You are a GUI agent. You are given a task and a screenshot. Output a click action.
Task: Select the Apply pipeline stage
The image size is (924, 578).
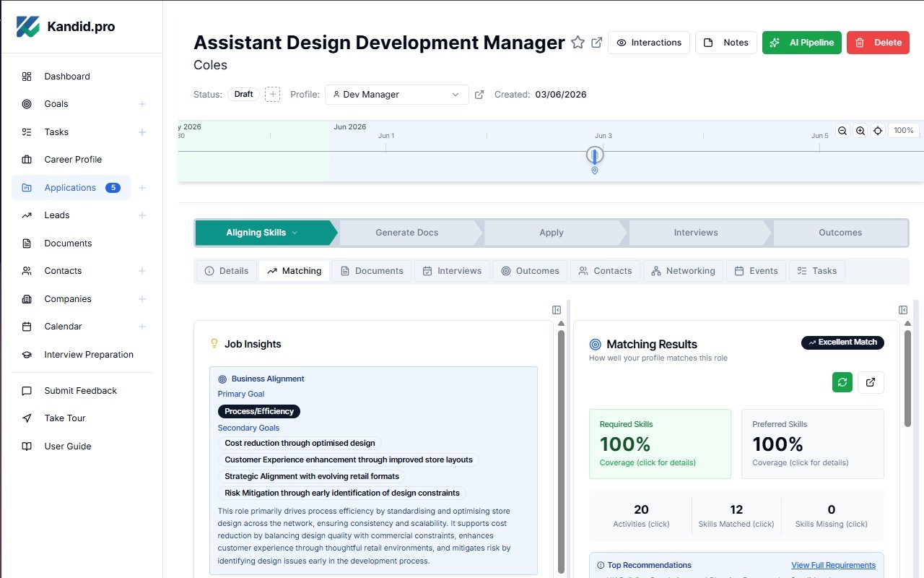point(552,233)
